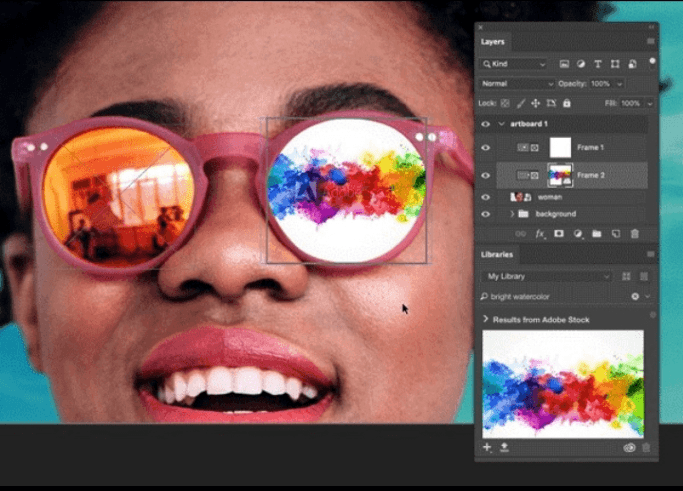
Task: Lock position move icon
Action: tap(535, 103)
